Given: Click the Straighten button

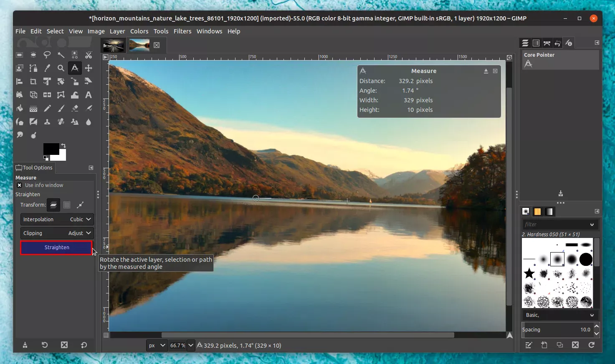Looking at the screenshot, I should pyautogui.click(x=56, y=247).
